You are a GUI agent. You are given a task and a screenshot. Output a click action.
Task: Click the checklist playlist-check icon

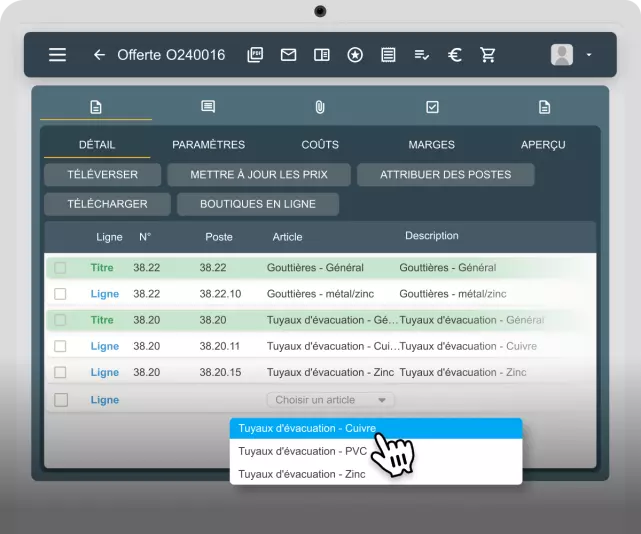pos(421,55)
